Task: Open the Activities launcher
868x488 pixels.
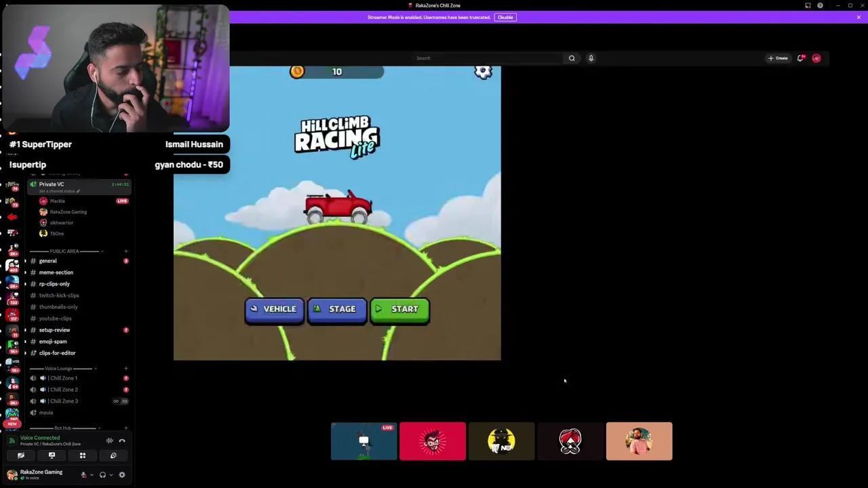Action: click(x=83, y=455)
